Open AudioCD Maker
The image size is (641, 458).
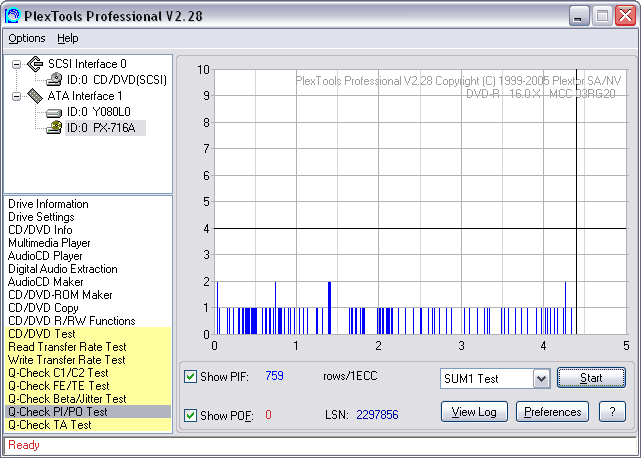pyautogui.click(x=45, y=282)
